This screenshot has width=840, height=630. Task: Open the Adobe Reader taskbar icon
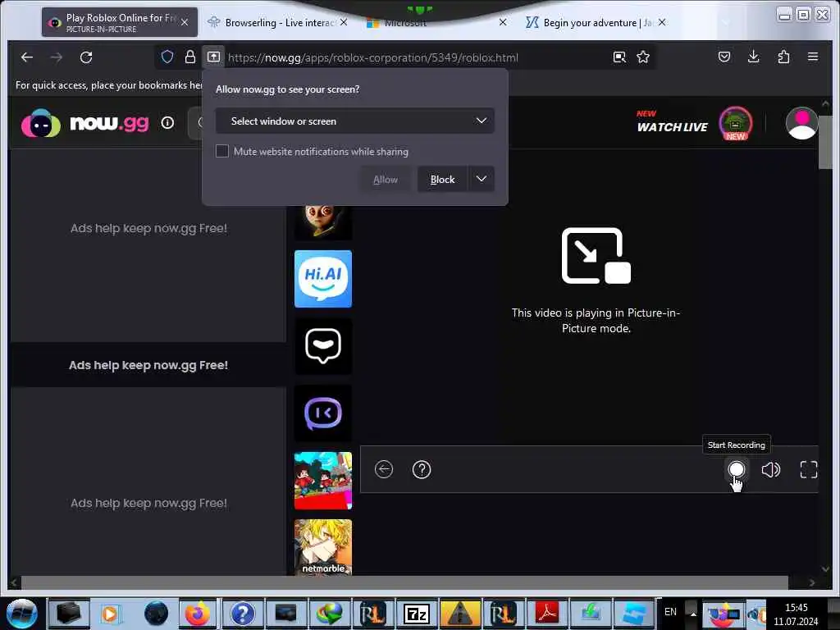546,614
